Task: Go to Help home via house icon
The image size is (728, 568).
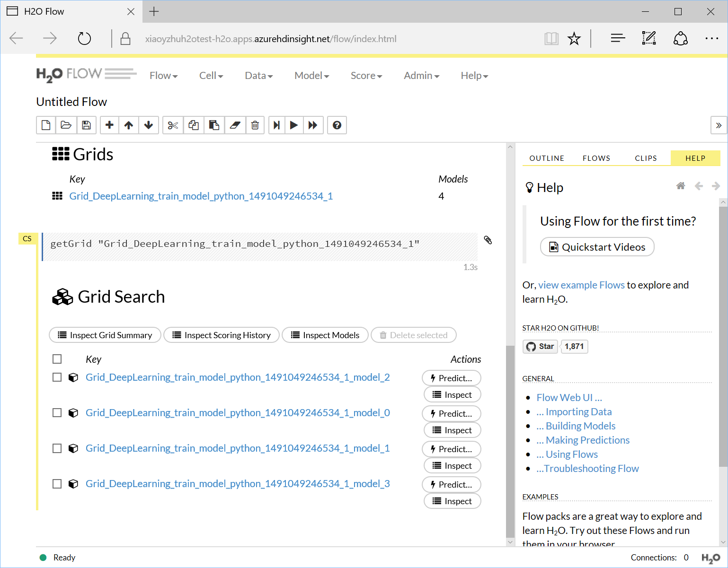Action: click(x=681, y=186)
